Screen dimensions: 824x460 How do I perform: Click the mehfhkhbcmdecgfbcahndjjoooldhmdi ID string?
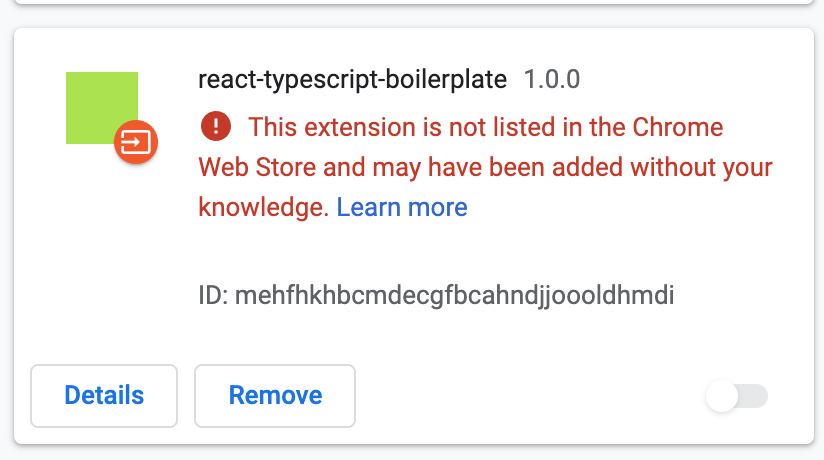click(x=455, y=297)
